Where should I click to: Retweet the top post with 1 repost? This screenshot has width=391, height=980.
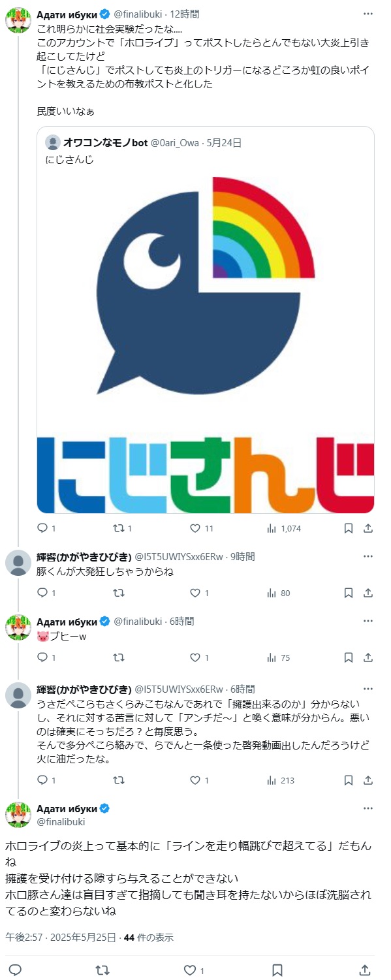coord(120,528)
